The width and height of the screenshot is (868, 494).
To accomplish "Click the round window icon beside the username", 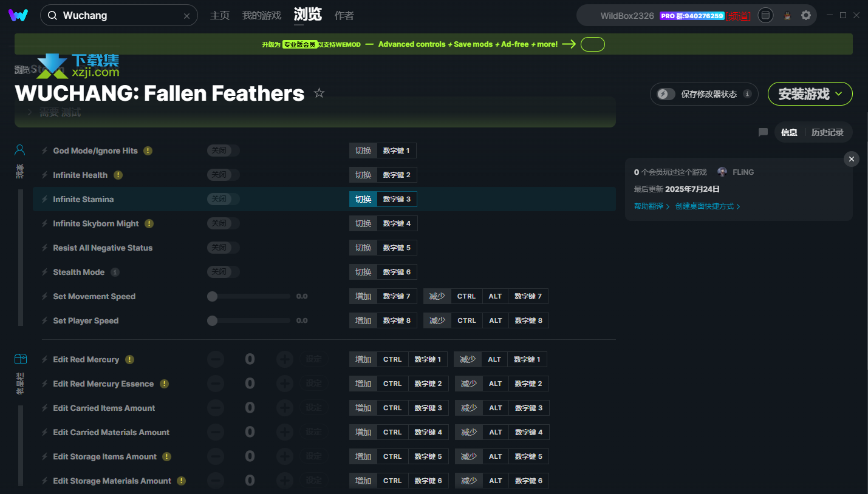I will (766, 15).
